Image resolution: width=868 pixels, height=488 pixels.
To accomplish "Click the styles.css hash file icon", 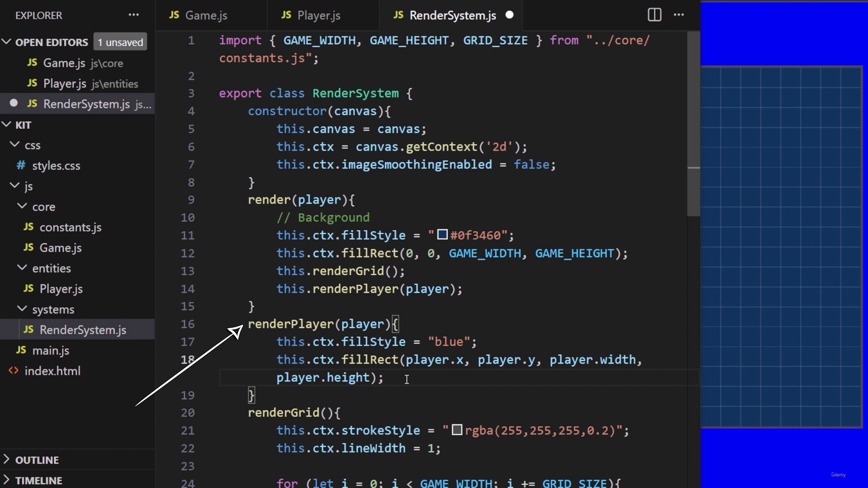I will pyautogui.click(x=21, y=165).
